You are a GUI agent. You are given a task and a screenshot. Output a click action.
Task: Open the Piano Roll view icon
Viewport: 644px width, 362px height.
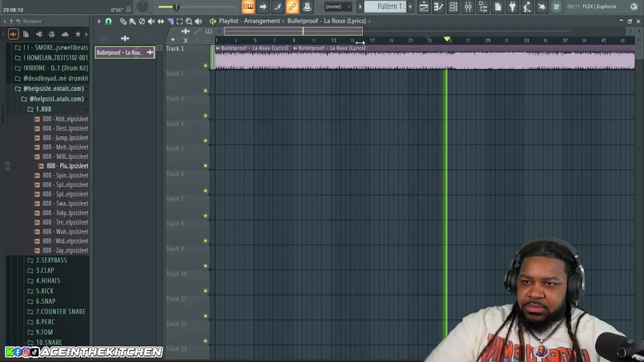[x=439, y=7]
